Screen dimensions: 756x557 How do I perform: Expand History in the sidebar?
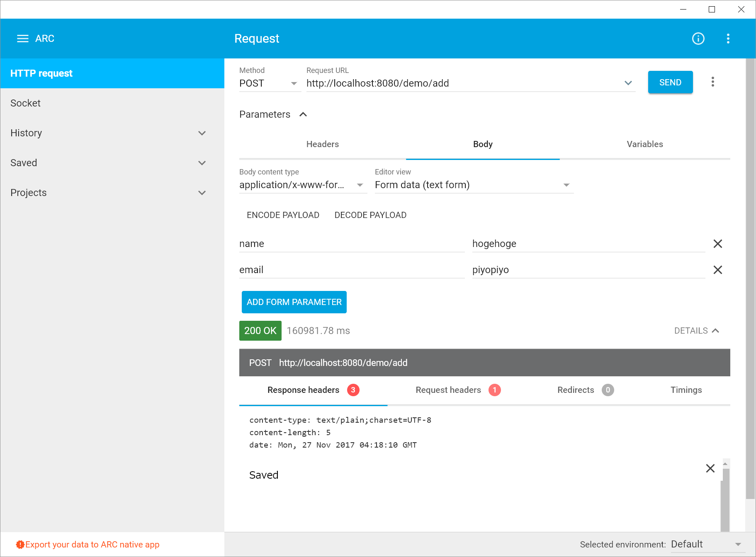202,133
